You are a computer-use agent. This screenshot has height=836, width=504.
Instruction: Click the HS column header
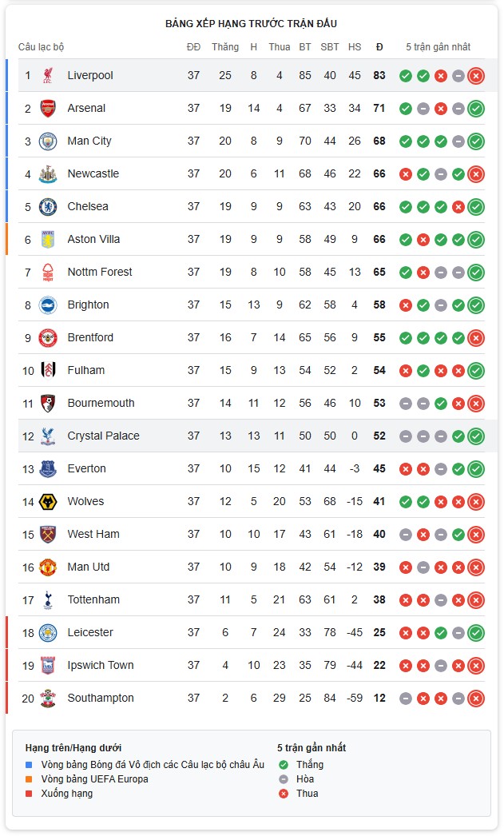[x=355, y=47]
